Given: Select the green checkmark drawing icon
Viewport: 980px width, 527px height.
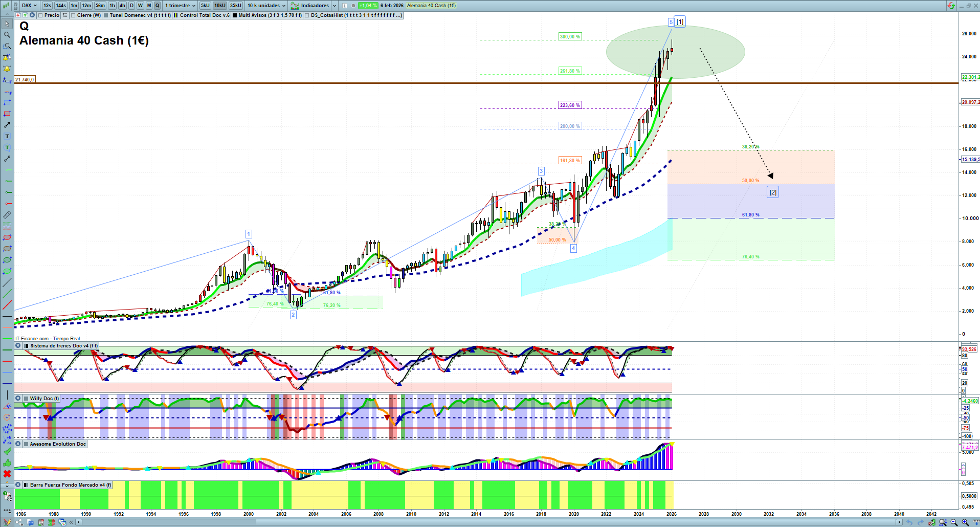Looking at the screenshot, I should point(7,451).
